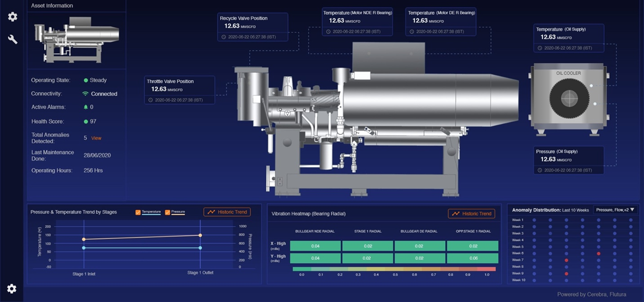
Task: Select the Pressure (Oil Supply) label
Action: click(557, 151)
